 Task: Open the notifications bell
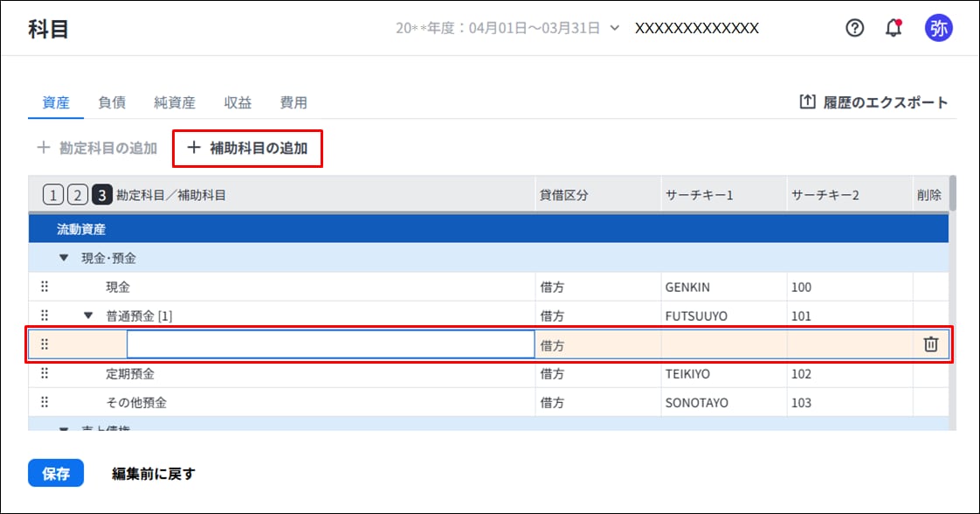coord(894,28)
